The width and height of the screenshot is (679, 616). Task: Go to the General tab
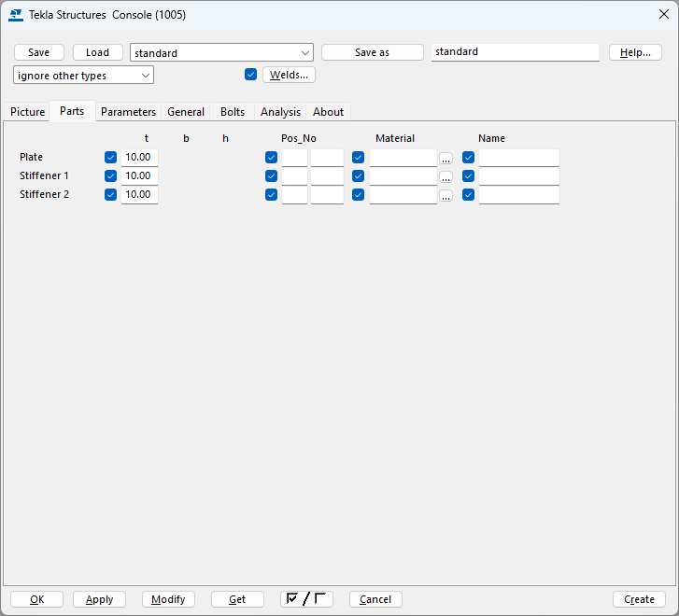pos(186,112)
